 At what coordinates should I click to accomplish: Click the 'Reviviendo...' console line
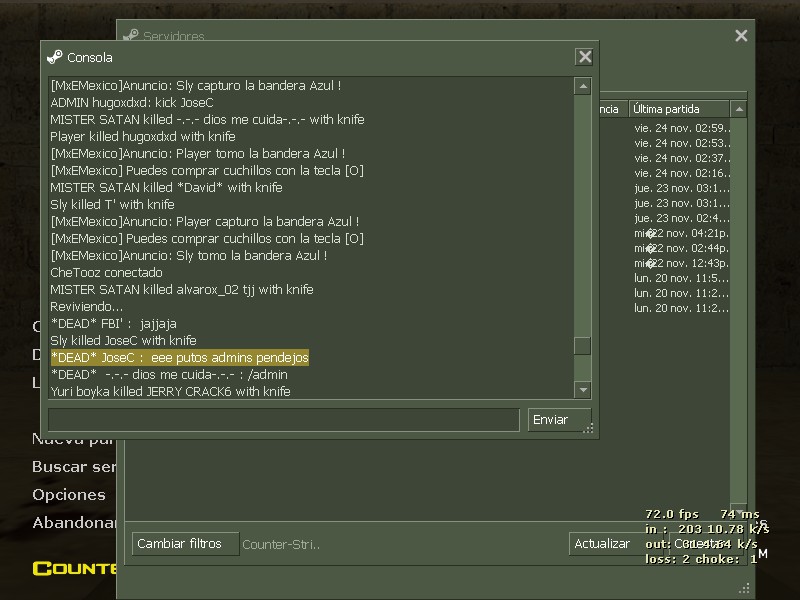tap(86, 307)
